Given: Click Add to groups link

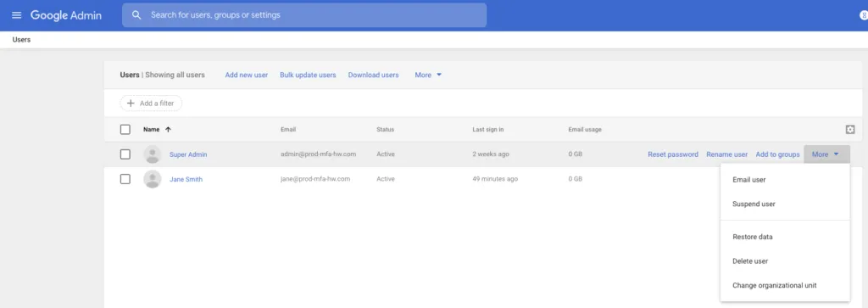Looking at the screenshot, I should coord(778,154).
